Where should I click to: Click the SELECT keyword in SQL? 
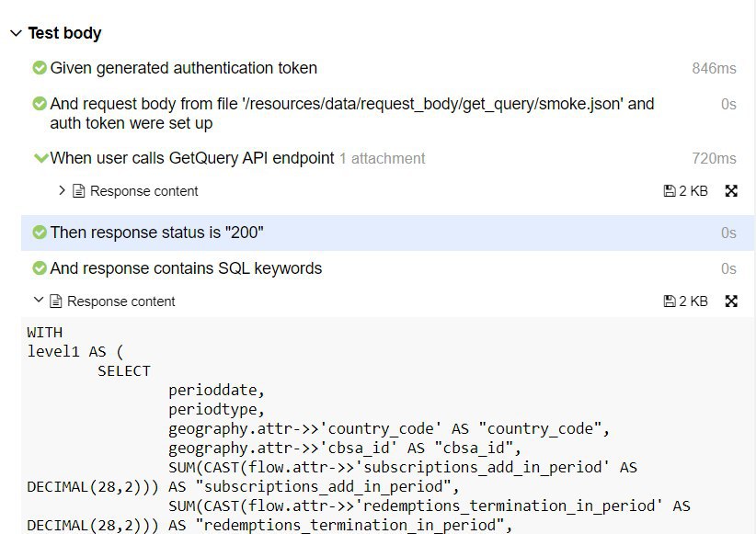click(x=124, y=371)
